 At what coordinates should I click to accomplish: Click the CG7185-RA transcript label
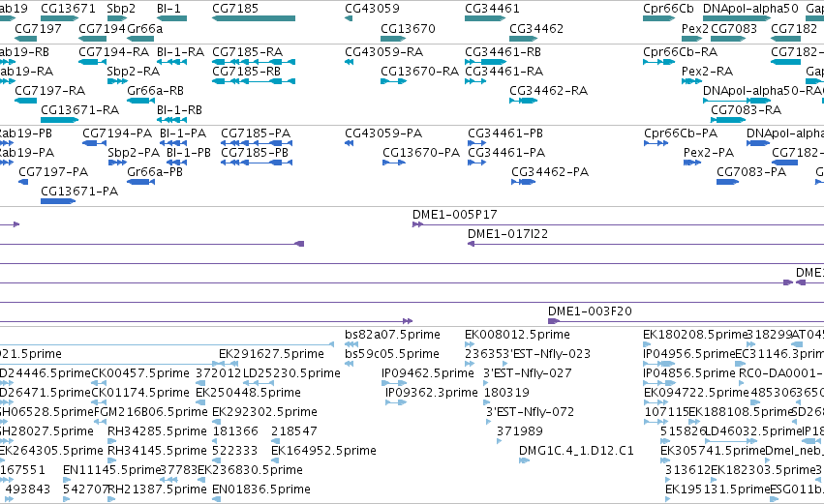pos(248,52)
